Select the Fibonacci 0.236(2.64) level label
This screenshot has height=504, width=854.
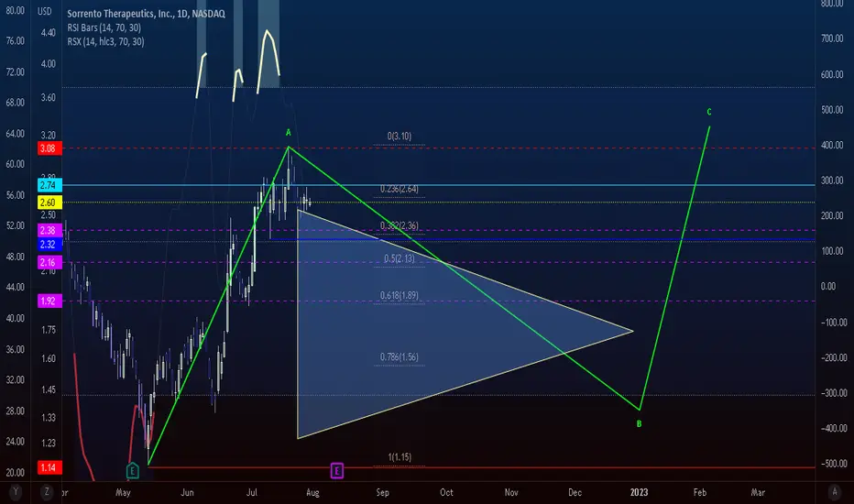click(400, 189)
